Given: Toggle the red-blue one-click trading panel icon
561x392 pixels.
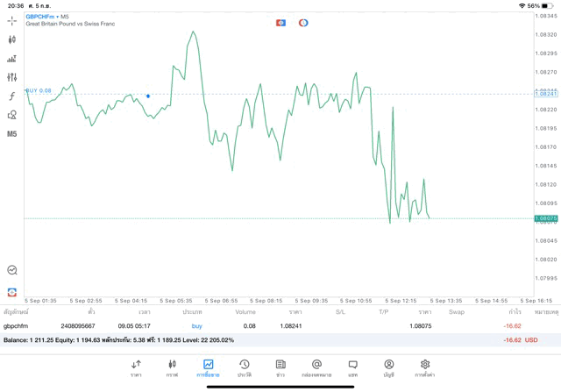Looking at the screenshot, I should (280, 23).
